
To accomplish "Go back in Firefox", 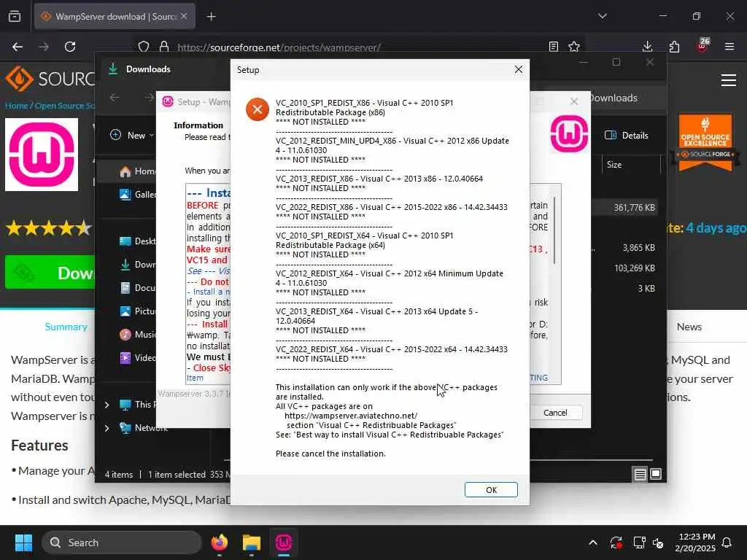I will coord(18,47).
